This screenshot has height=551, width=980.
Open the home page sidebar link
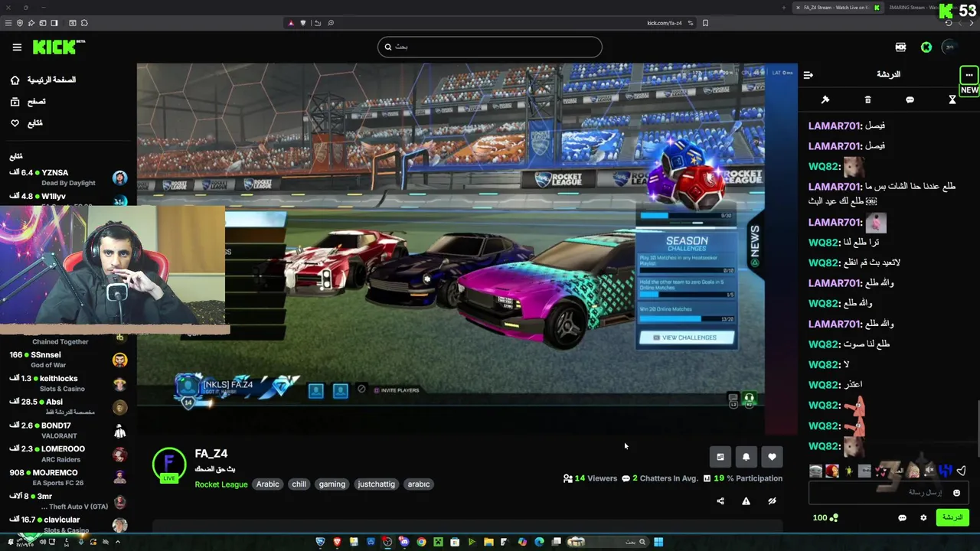[x=43, y=80]
